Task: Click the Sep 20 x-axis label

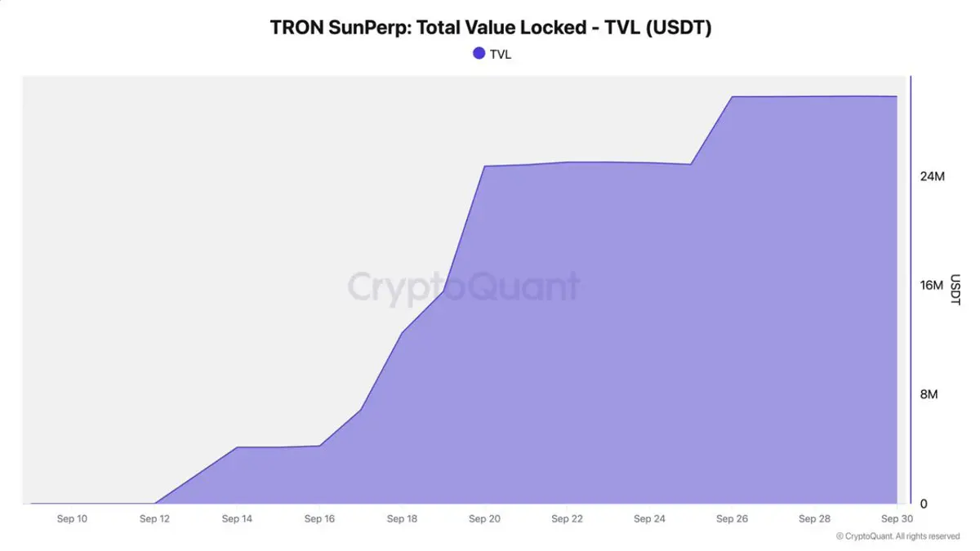Action: click(x=484, y=518)
